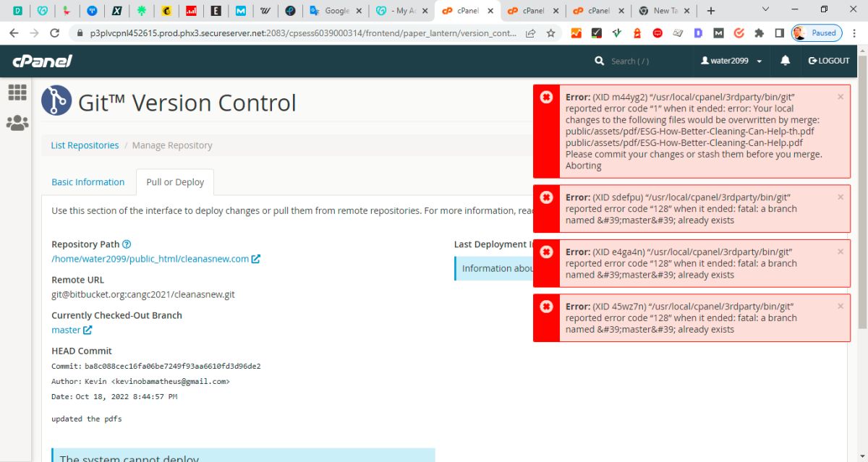
Task: Select the Pull or Deploy tab
Action: (x=175, y=182)
